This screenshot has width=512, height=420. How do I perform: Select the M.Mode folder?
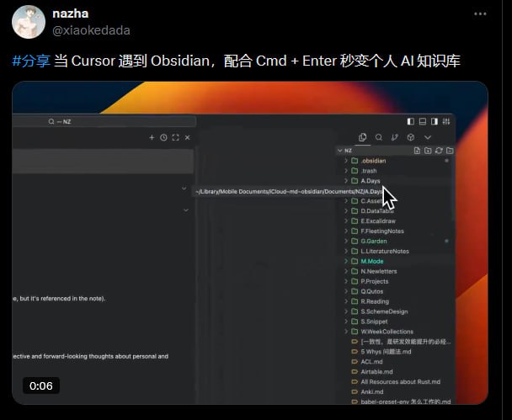coord(371,262)
